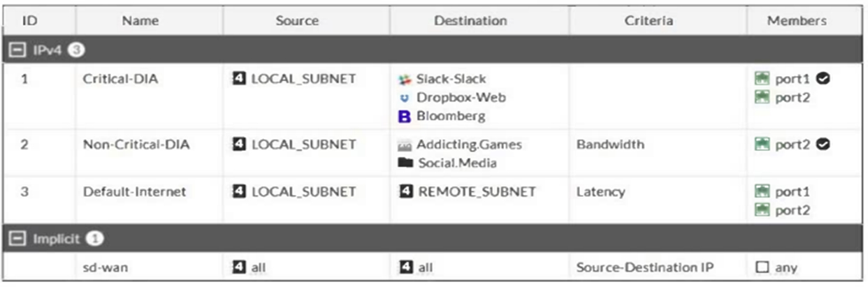This screenshot has height=287, width=868.
Task: Click the Bloomberg application icon
Action: (404, 117)
